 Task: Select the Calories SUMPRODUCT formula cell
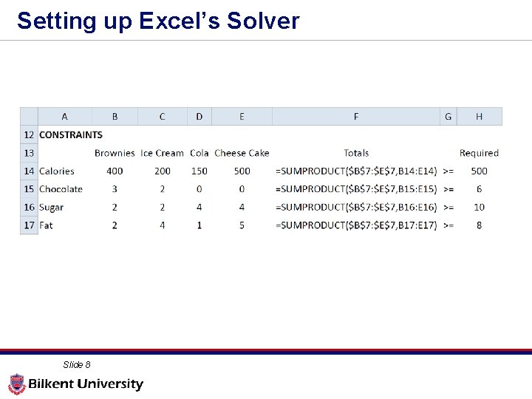pyautogui.click(x=356, y=171)
